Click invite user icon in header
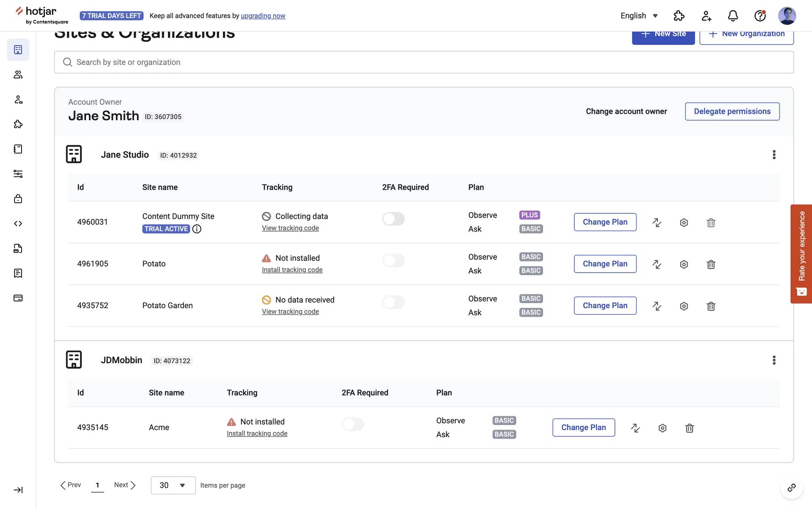The image size is (812, 508). pos(706,16)
